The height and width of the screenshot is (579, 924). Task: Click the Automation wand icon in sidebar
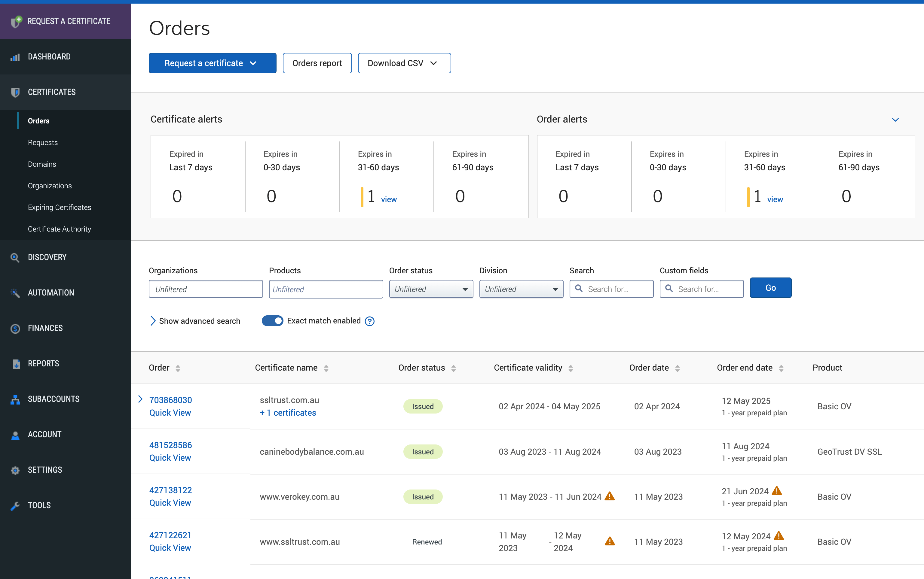coord(15,293)
